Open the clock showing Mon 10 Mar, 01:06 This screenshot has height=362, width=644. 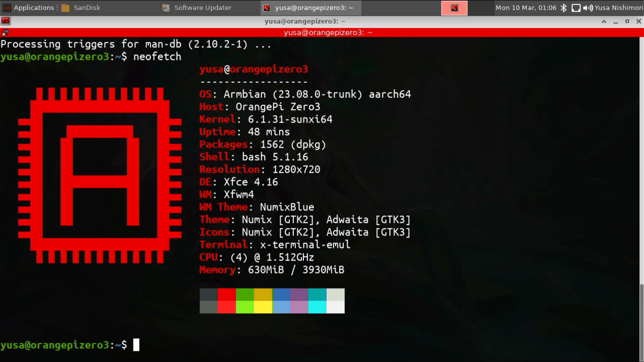(x=526, y=8)
